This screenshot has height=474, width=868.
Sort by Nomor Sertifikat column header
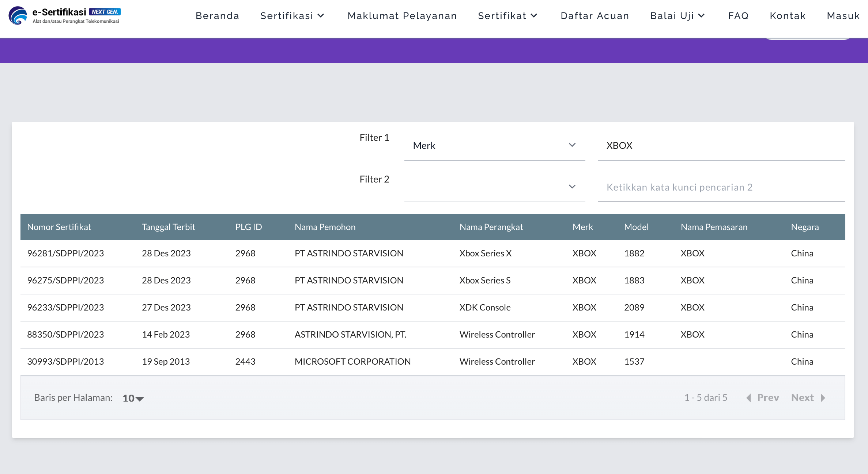pos(59,227)
